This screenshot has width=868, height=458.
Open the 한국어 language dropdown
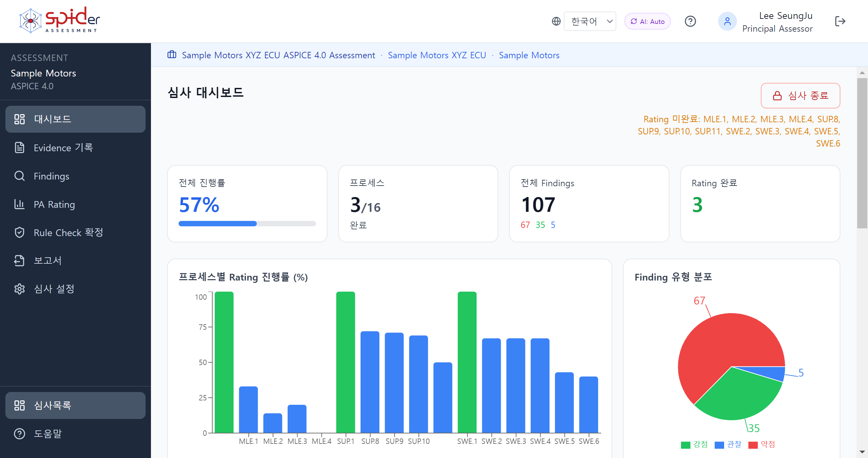pyautogui.click(x=590, y=21)
